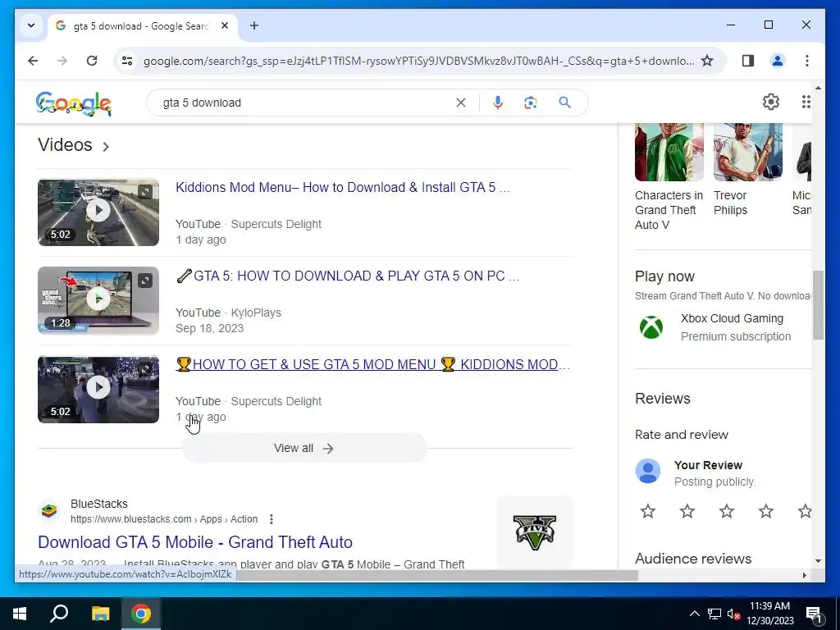The image size is (840, 630).
Task: Open the Trevor Philips character card
Action: [748, 170]
